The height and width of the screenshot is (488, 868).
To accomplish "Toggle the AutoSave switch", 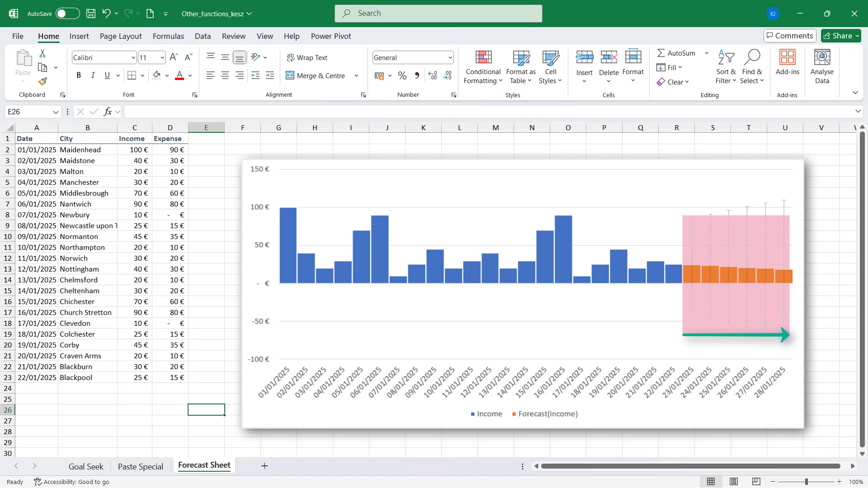I will tap(67, 14).
